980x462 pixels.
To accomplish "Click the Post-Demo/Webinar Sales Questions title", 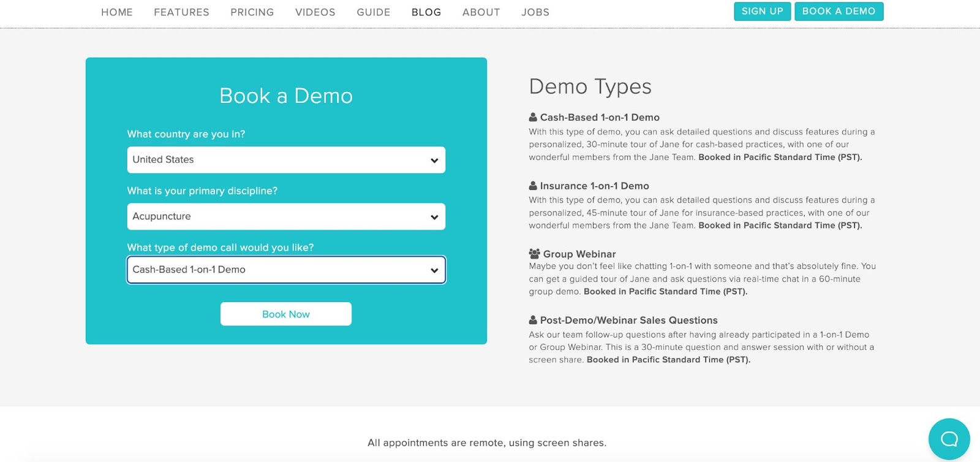I will pyautogui.click(x=629, y=320).
